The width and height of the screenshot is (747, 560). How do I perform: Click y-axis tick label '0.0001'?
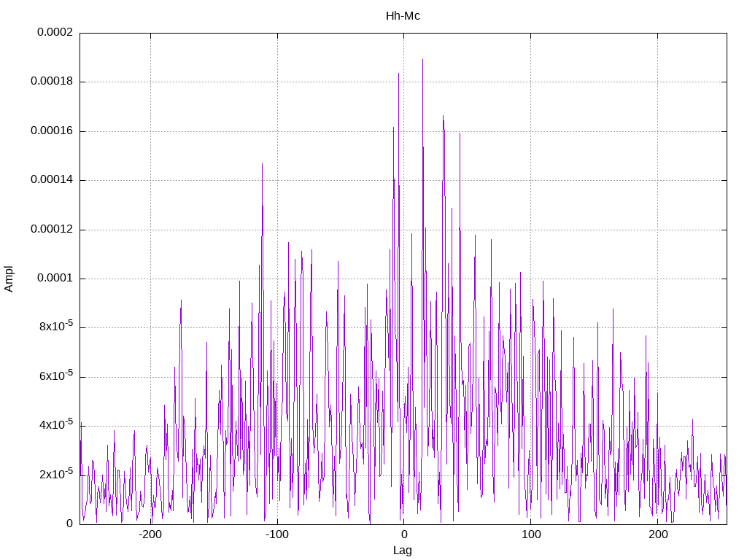pyautogui.click(x=55, y=278)
